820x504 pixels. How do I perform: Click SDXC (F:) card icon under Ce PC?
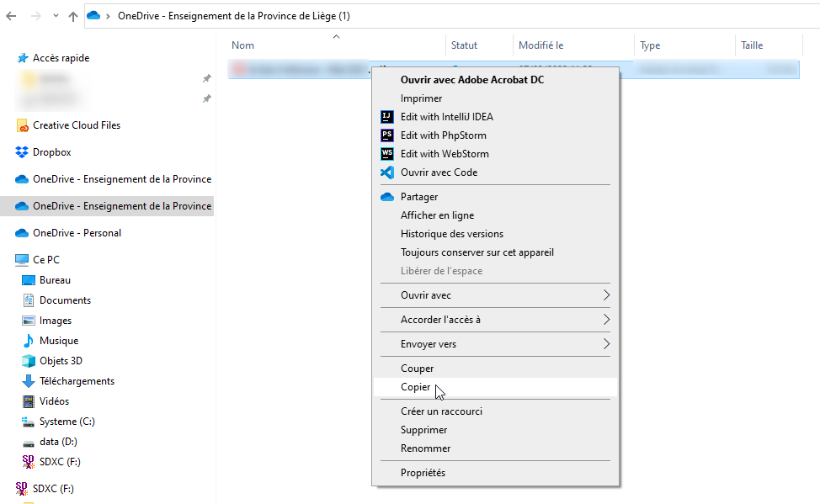click(29, 462)
